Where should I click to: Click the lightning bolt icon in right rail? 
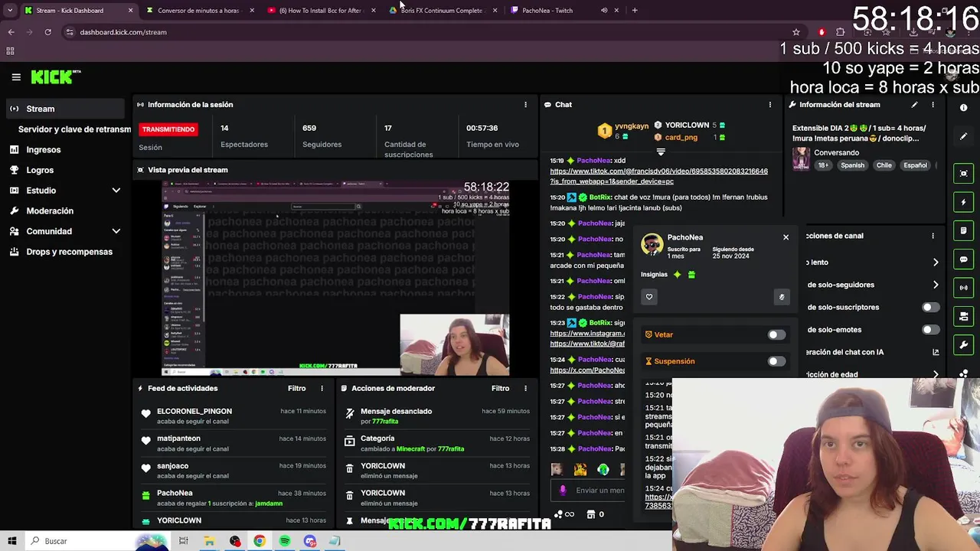pos(964,202)
